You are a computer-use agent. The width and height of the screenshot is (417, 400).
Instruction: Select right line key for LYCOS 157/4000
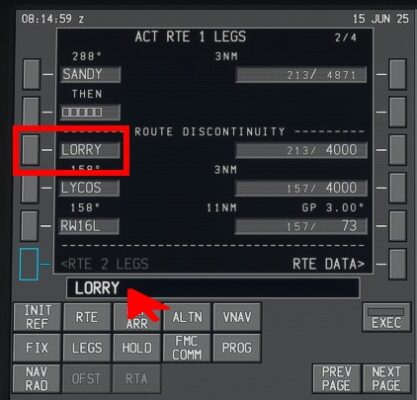point(398,188)
